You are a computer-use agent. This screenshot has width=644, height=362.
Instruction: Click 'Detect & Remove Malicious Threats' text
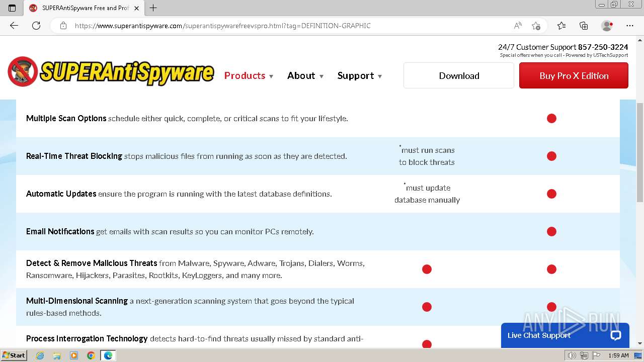coord(92,263)
